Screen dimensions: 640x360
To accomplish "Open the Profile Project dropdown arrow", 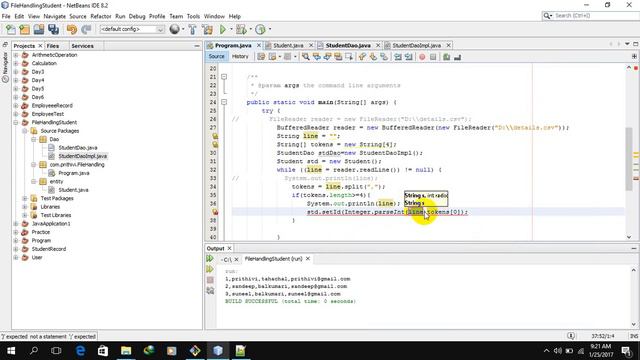I will coord(269,29).
